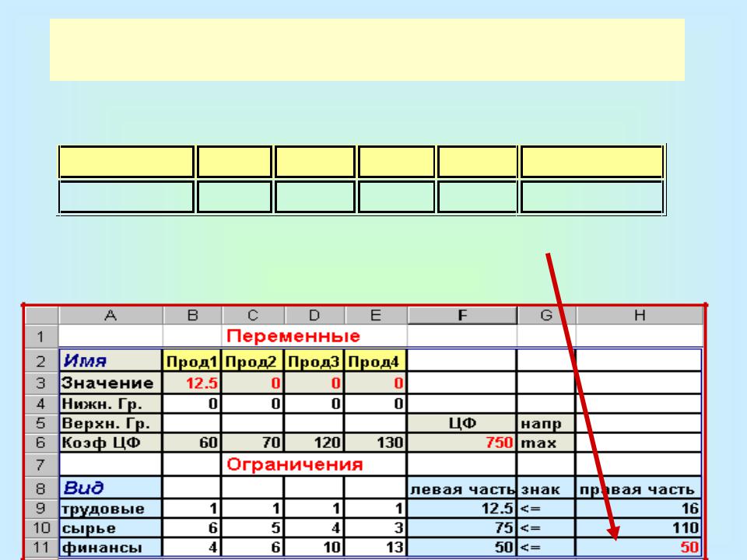Select column header G
This screenshot has height=560, width=747.
click(x=546, y=315)
